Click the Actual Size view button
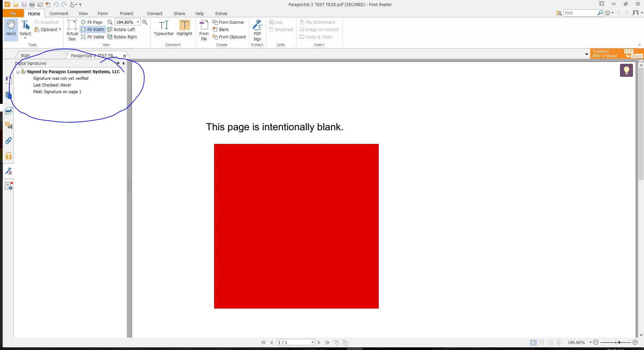 [72, 30]
